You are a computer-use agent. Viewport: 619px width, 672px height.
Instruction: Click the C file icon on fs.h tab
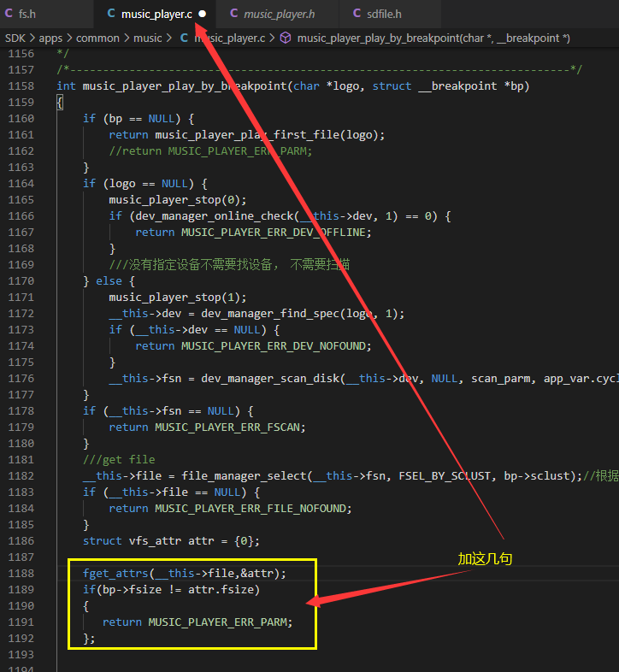point(9,14)
